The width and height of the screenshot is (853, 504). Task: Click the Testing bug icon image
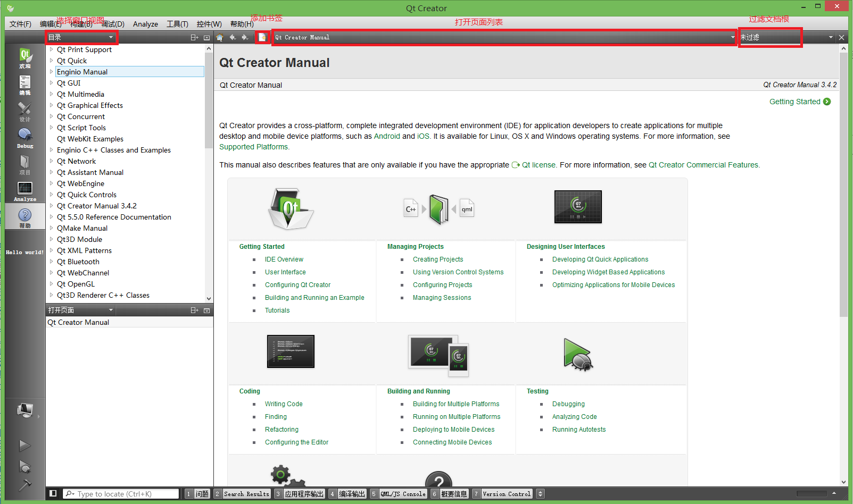578,355
